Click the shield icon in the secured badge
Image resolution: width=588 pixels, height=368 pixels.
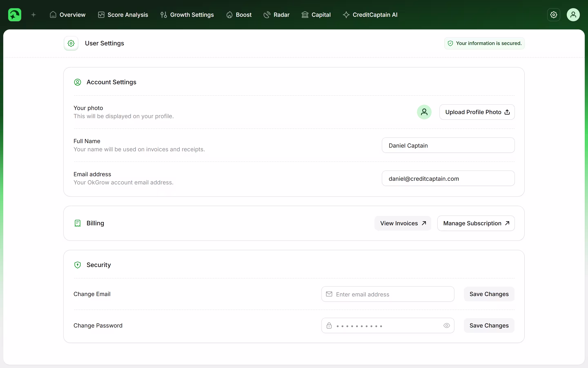pos(450,43)
